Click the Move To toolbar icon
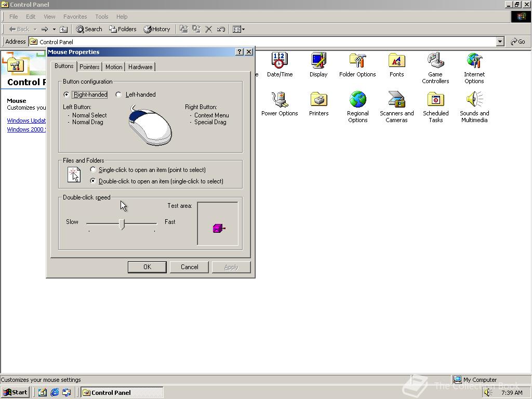 tap(183, 29)
